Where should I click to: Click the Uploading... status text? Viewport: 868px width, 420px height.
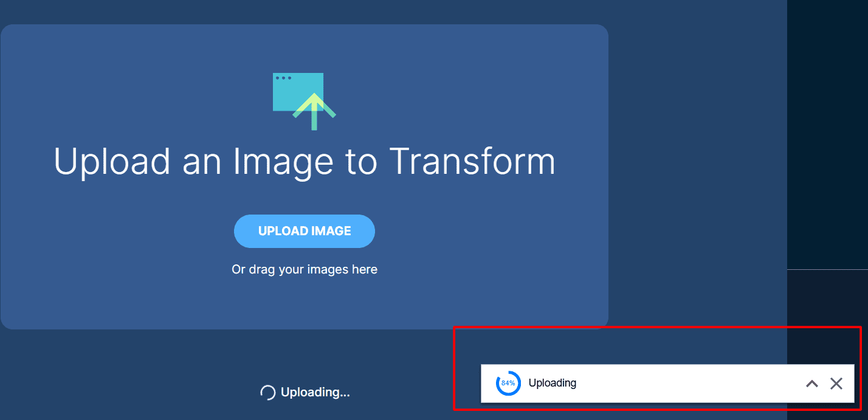314,392
